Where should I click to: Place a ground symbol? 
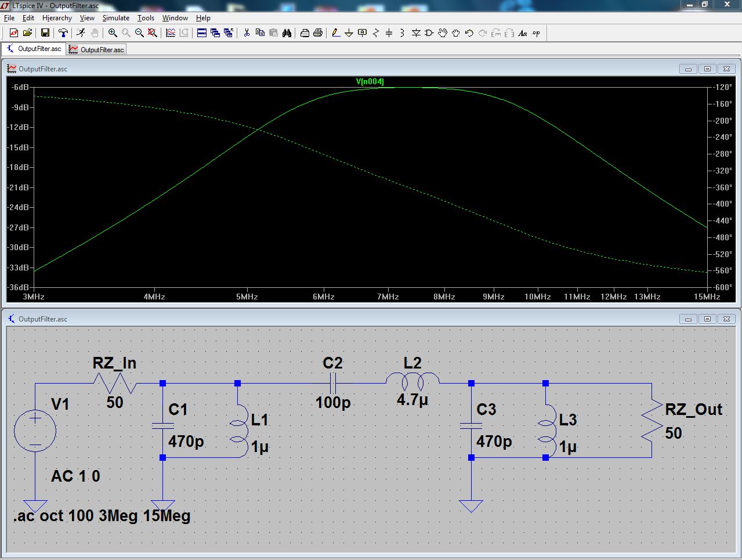point(349,33)
